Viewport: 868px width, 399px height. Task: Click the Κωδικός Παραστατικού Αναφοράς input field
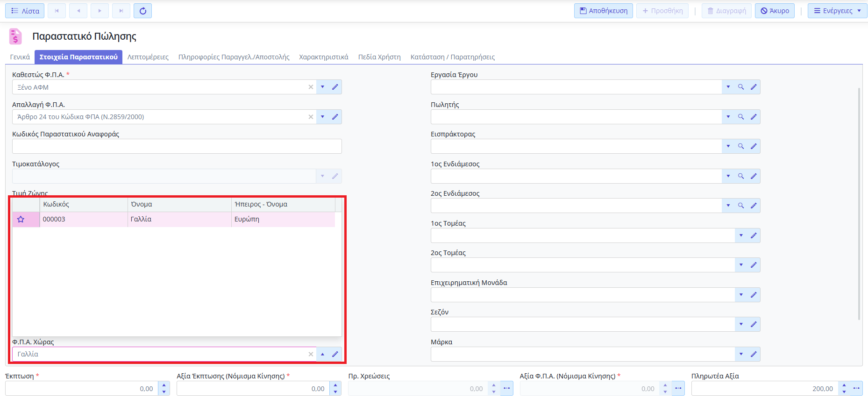pos(177,146)
